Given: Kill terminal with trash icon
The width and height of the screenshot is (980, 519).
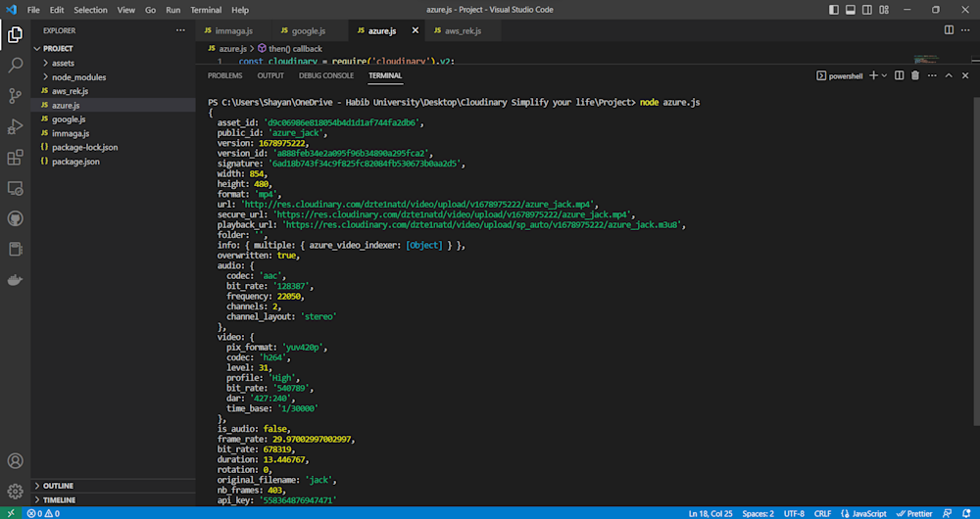Looking at the screenshot, I should (915, 75).
